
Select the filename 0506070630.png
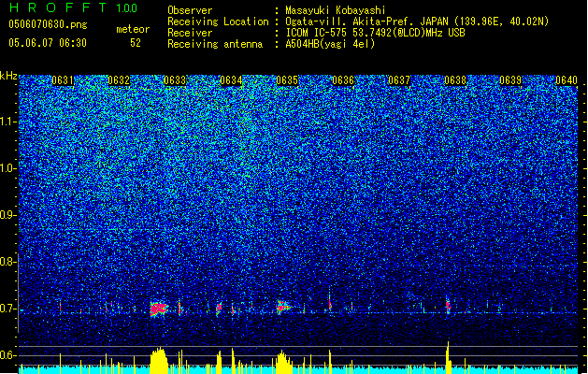click(x=48, y=24)
